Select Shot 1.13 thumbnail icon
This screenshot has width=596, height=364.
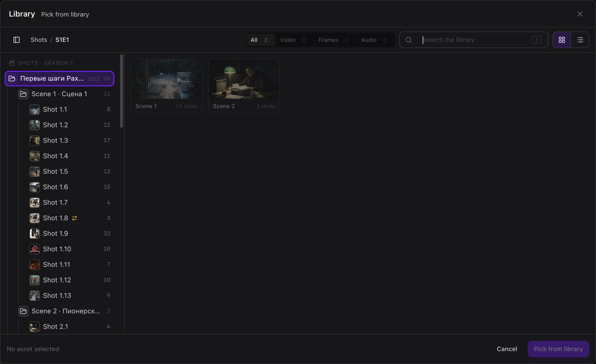tap(35, 296)
